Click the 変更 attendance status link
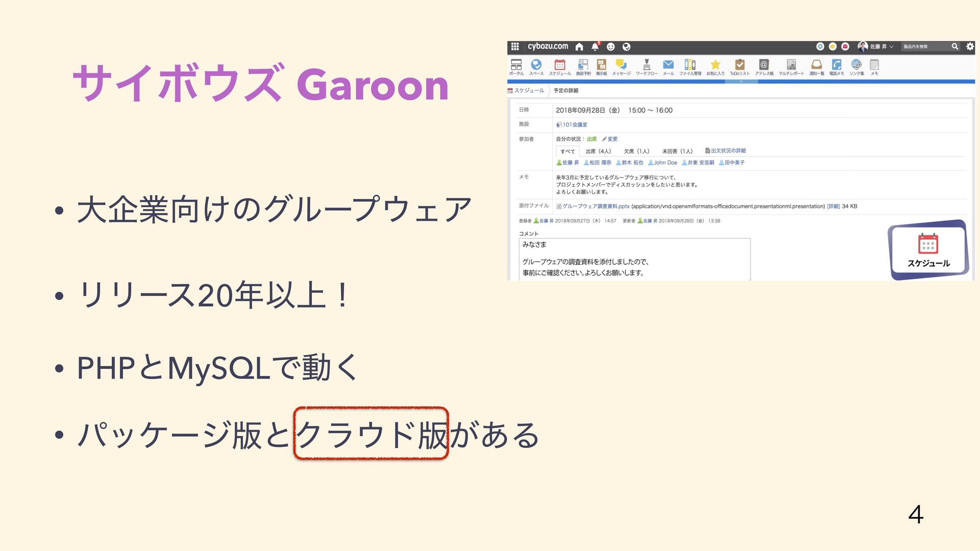Viewport: 980px width, 551px height. pos(612,139)
